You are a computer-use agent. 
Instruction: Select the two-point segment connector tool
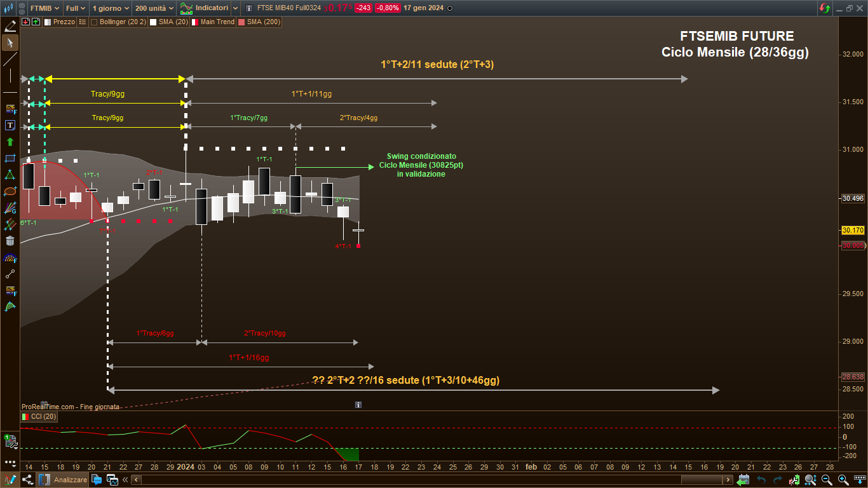point(10,274)
